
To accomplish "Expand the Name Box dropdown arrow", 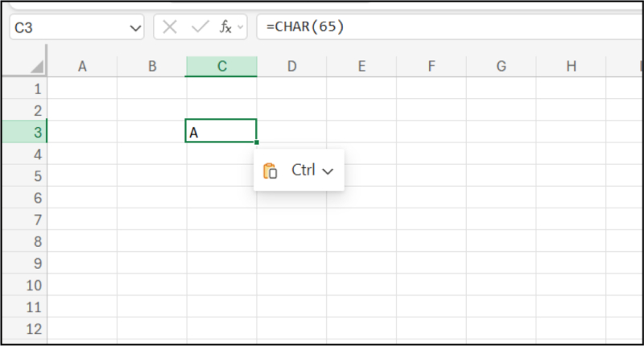I will 135,27.
